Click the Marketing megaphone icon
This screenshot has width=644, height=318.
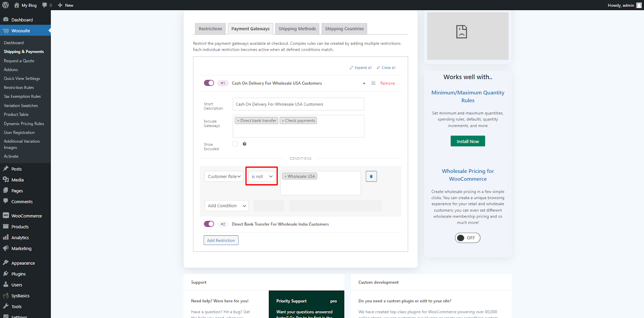pos(6,248)
